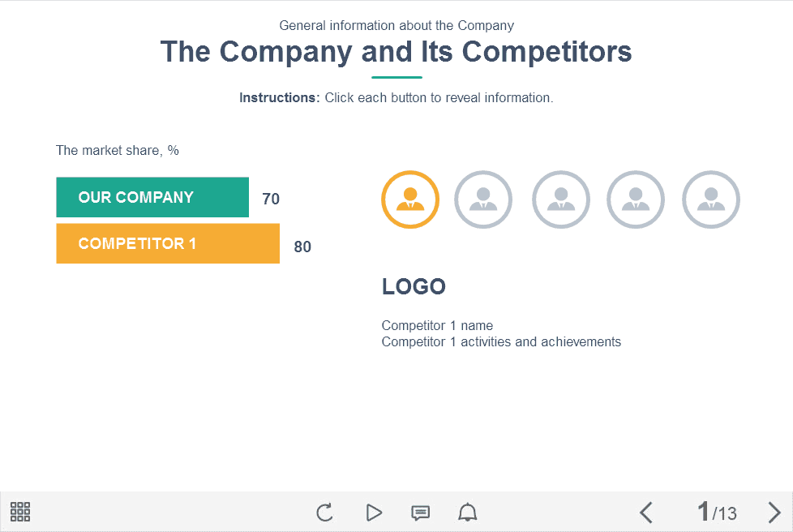This screenshot has height=532, width=793.
Task: Click 'The Company and Its Competitors' title
Action: tap(396, 51)
